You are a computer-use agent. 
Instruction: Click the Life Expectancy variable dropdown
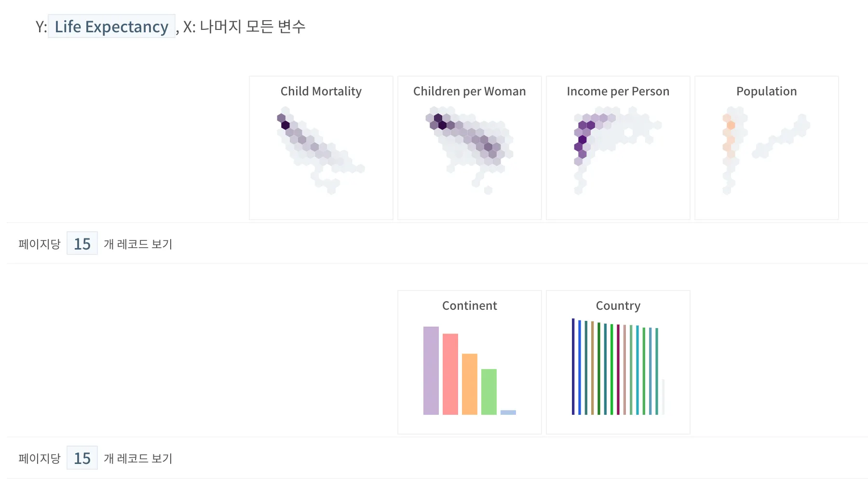(111, 26)
